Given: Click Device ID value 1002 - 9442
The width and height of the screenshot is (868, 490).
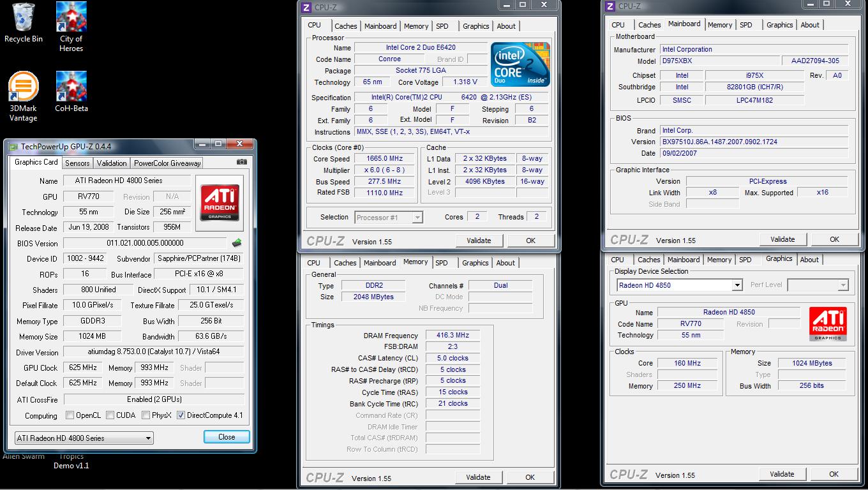Looking at the screenshot, I should point(86,259).
